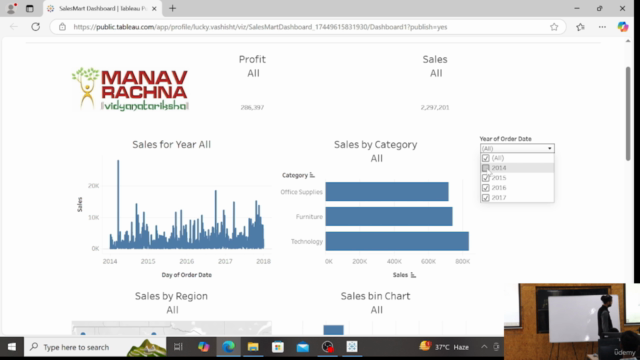Image resolution: width=640 pixels, height=360 pixels.
Task: Click the Sales value 2,297,201
Action: click(435, 107)
